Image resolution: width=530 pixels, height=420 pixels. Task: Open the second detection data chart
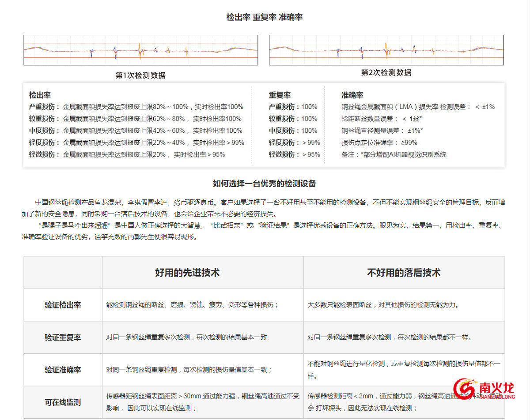pyautogui.click(x=386, y=50)
